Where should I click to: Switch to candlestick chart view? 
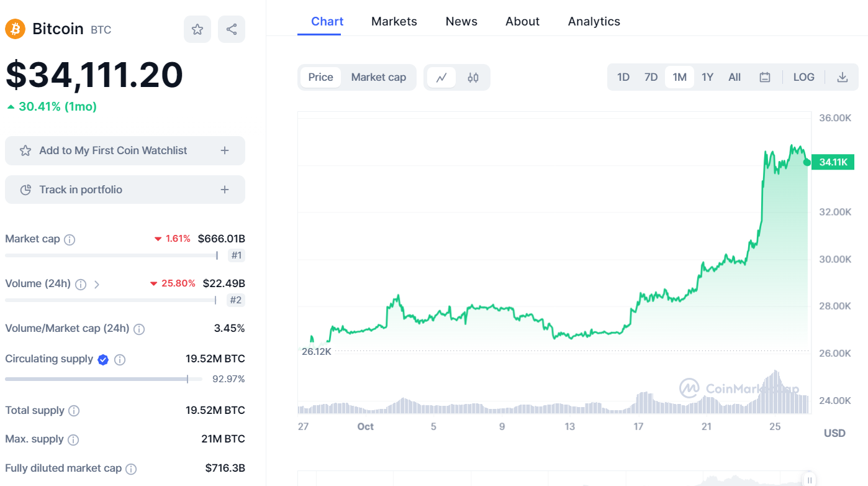coord(473,78)
